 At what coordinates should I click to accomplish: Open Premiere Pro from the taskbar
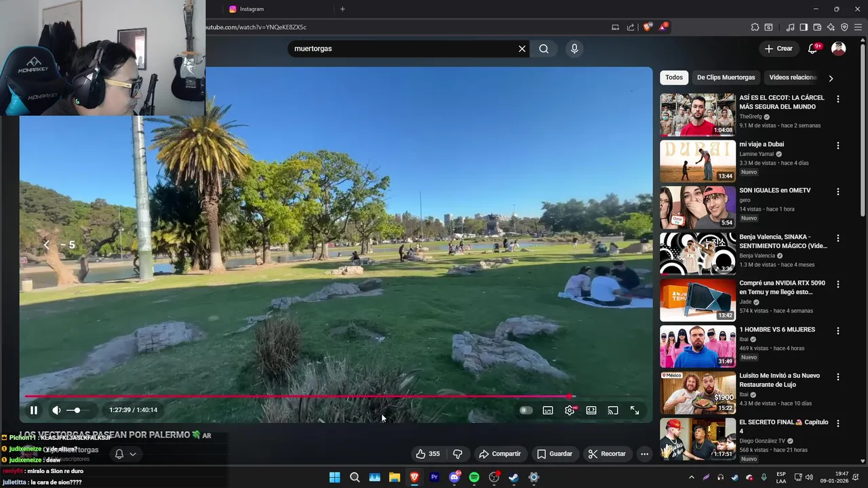click(x=434, y=477)
